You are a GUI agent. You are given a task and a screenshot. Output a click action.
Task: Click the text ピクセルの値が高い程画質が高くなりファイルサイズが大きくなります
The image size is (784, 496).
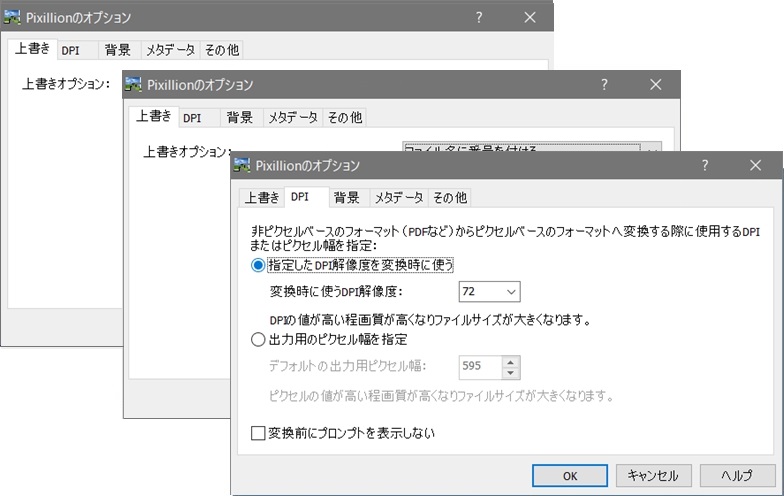tap(440, 396)
